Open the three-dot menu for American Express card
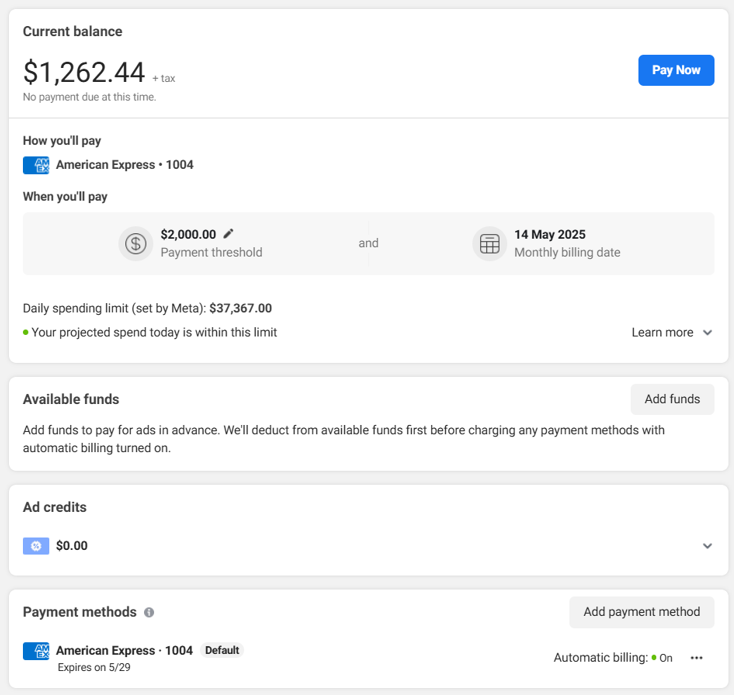734x695 pixels. [697, 658]
